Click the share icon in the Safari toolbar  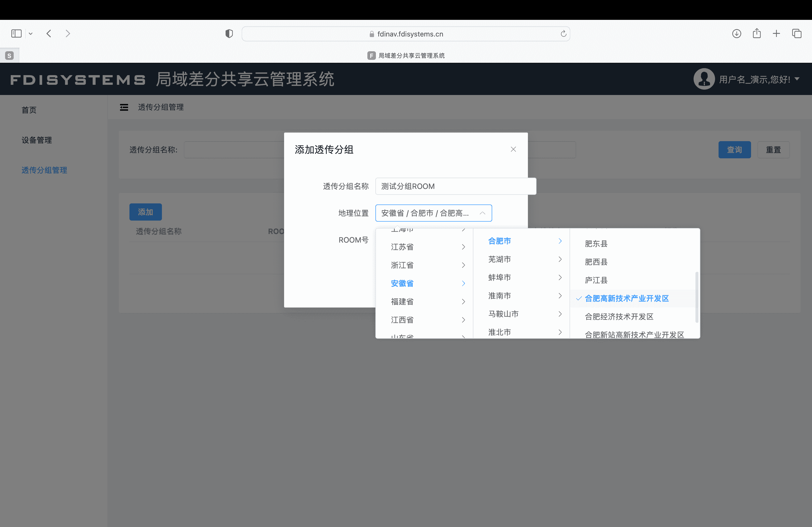[x=756, y=33]
